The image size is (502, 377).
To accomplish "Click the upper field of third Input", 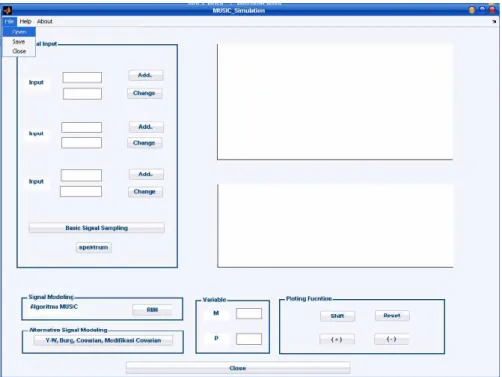I will (81, 175).
